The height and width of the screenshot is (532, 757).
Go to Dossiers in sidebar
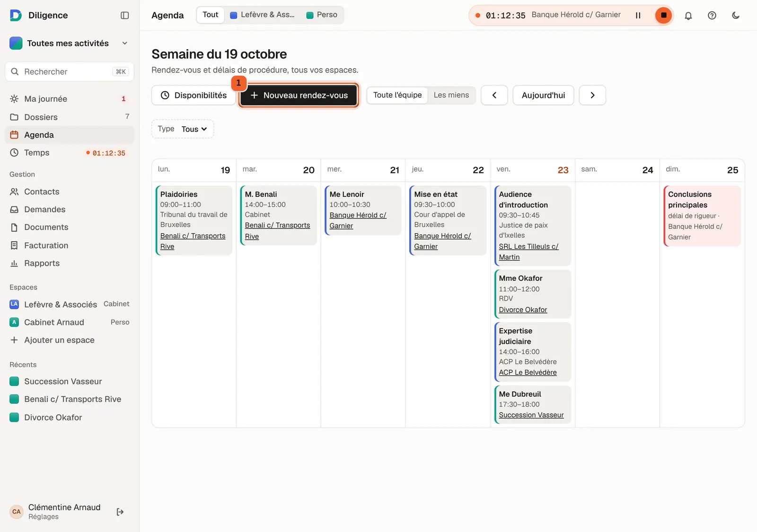tap(70, 117)
